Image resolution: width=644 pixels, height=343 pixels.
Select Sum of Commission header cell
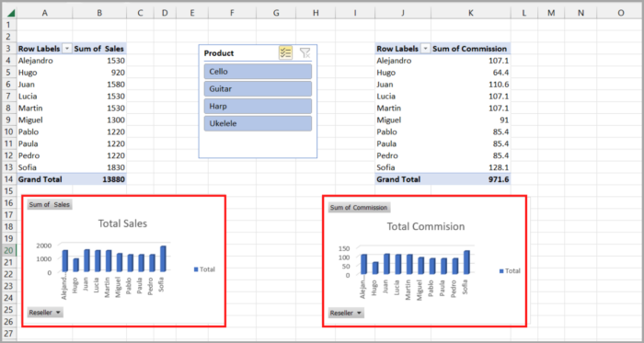click(471, 49)
